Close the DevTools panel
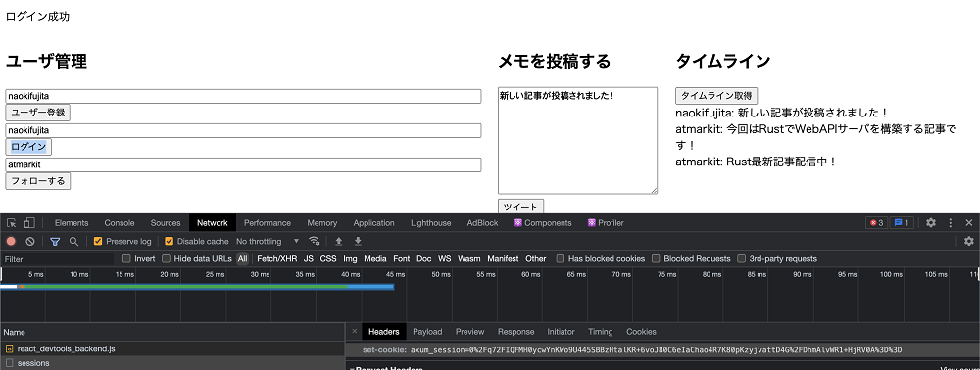Screen dimensions: 980x370 (969, 223)
